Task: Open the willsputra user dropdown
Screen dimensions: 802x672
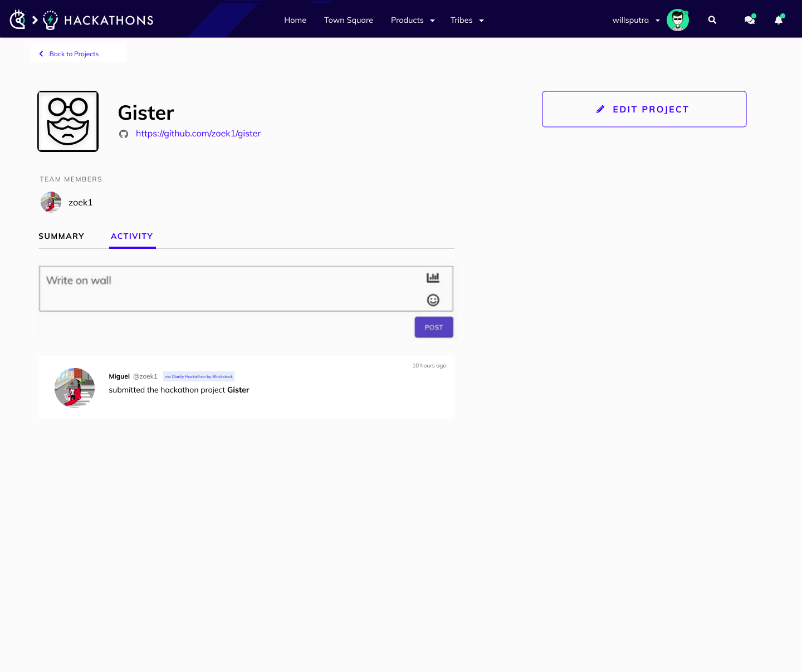Action: [636, 20]
